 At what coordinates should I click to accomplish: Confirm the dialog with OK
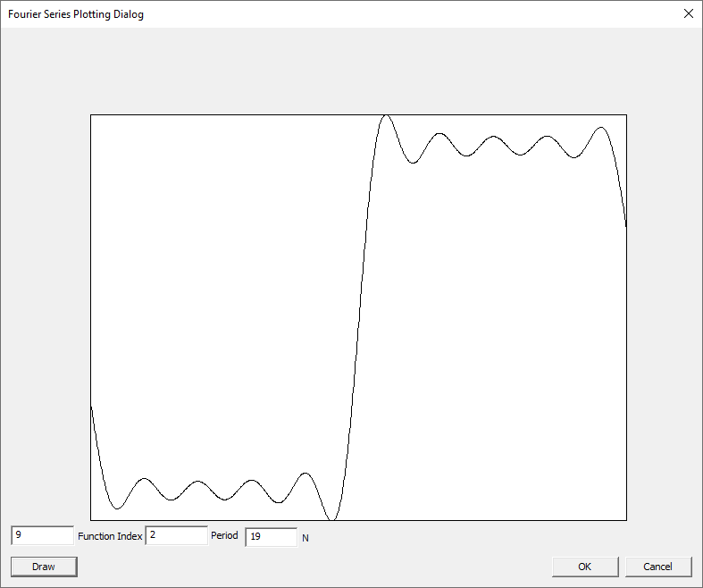(584, 567)
